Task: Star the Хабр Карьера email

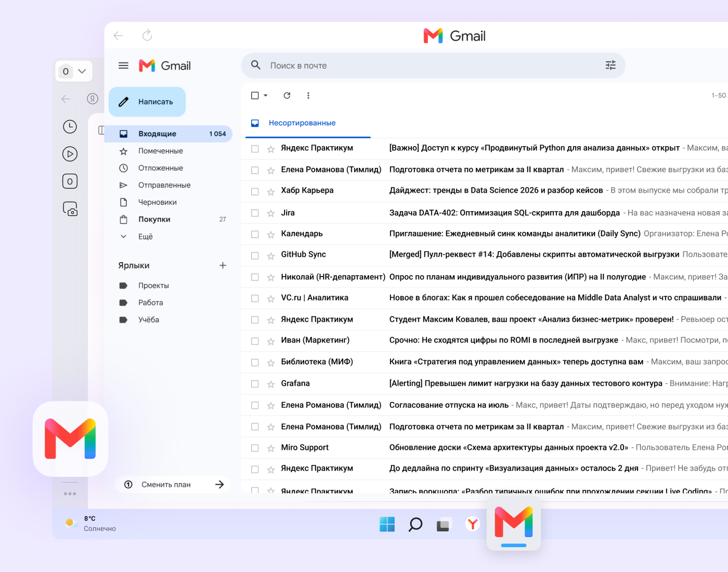Action: [x=271, y=192]
